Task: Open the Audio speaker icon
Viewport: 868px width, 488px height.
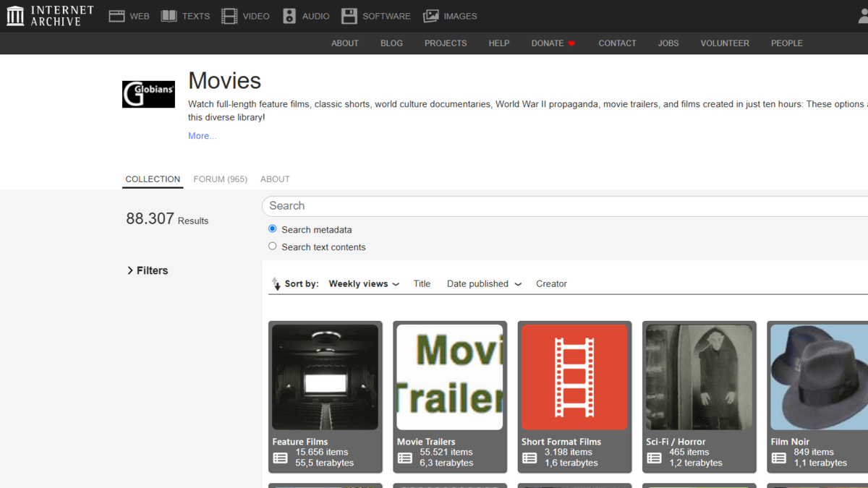Action: (x=289, y=16)
